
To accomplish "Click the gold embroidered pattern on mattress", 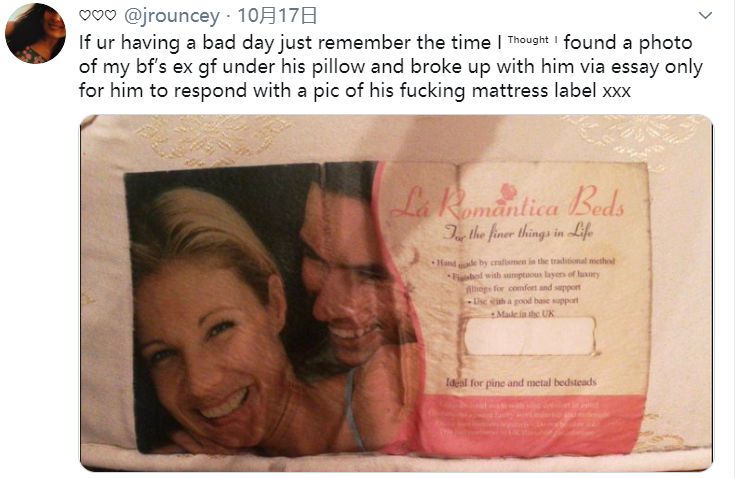I will 211,136.
